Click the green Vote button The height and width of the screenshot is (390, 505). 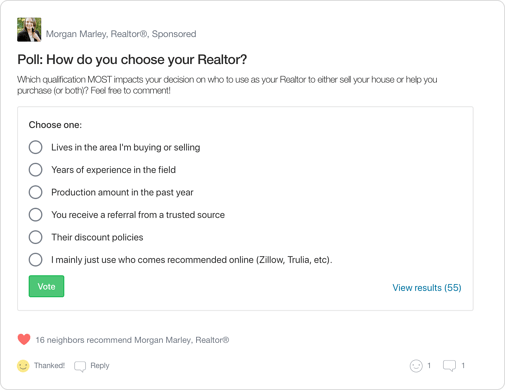pyautogui.click(x=46, y=286)
